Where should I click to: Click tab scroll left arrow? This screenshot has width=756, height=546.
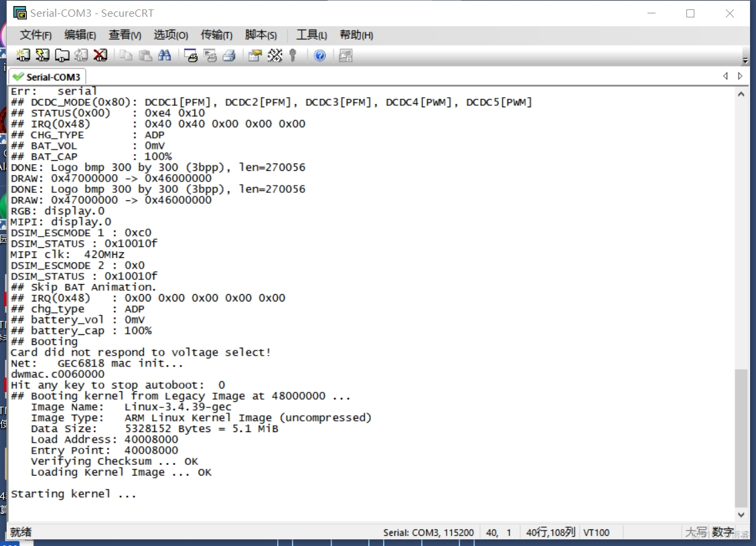pyautogui.click(x=725, y=76)
